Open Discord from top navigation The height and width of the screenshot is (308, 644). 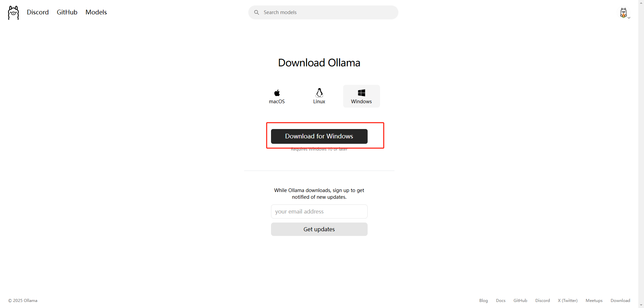pos(38,12)
